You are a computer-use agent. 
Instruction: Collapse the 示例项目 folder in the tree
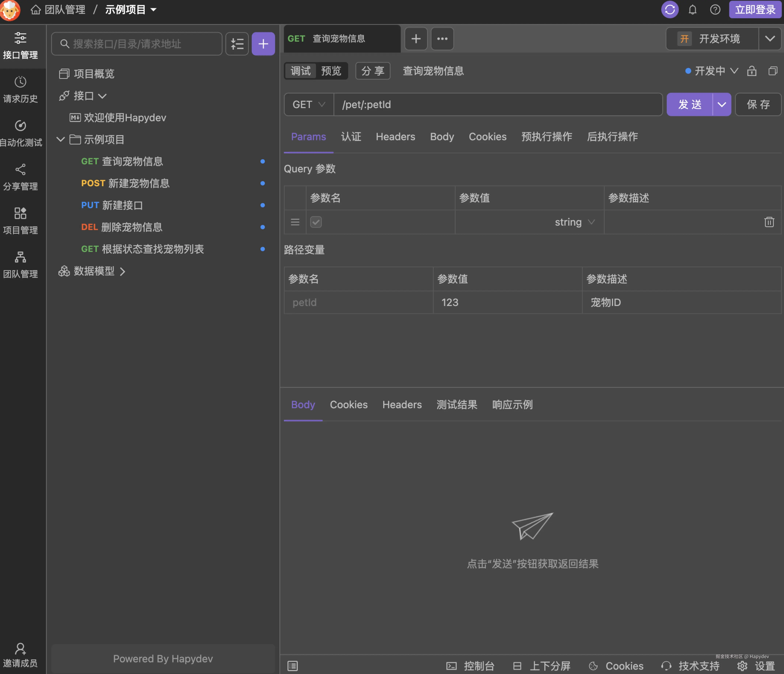pyautogui.click(x=60, y=139)
